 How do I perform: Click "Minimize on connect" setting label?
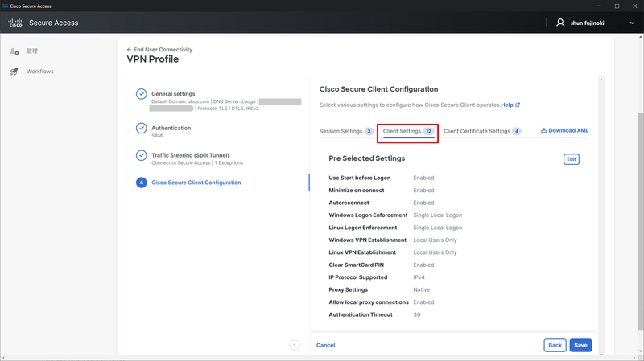tap(357, 191)
